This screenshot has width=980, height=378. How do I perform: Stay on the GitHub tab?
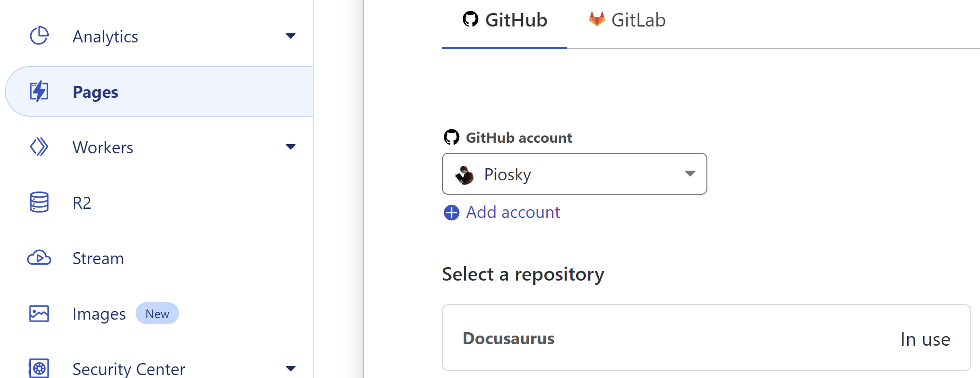(516, 20)
